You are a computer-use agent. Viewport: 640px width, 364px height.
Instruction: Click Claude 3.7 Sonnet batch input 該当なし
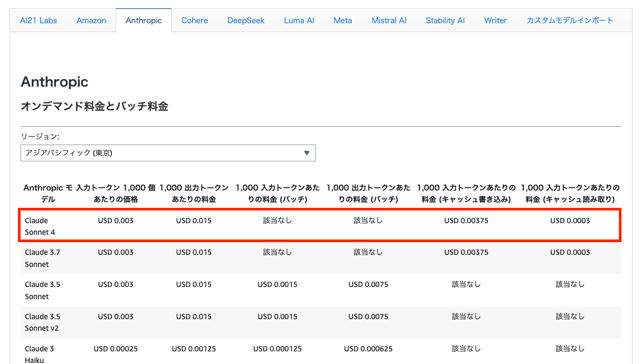tap(277, 252)
